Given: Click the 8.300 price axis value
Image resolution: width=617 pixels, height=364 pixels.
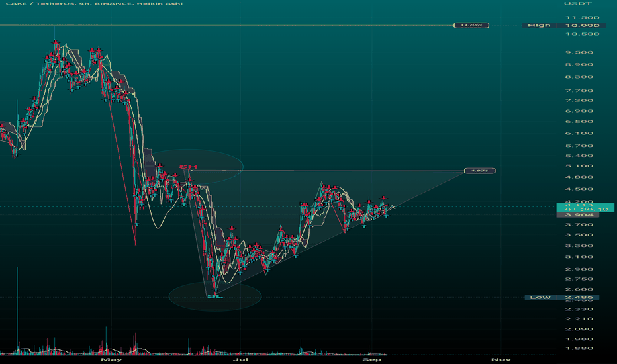Looking at the screenshot, I should 579,77.
